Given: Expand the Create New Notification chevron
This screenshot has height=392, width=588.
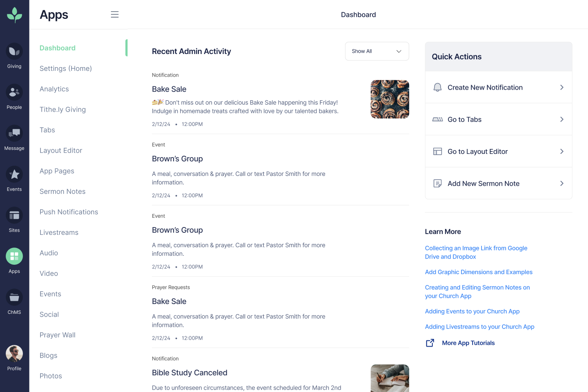Looking at the screenshot, I should pyautogui.click(x=562, y=88).
